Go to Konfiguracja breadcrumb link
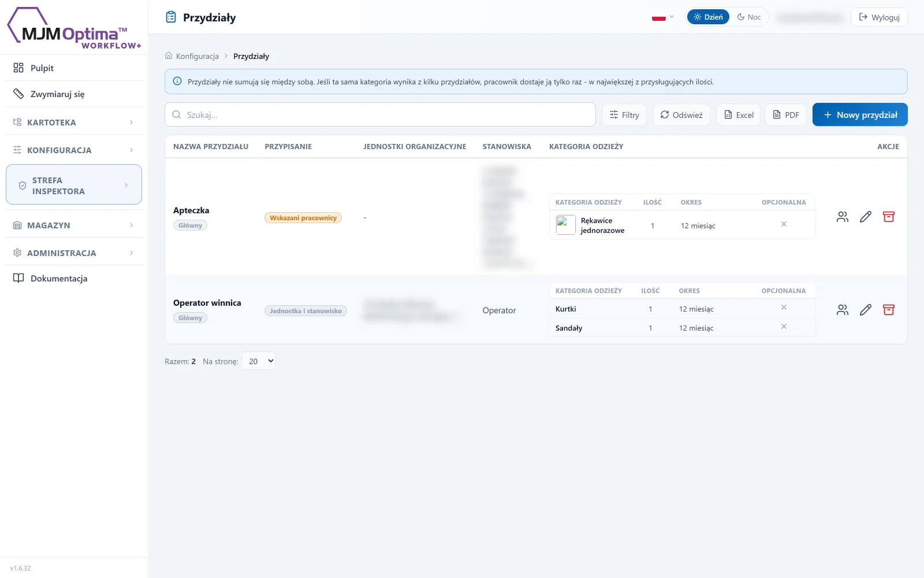 click(x=198, y=56)
